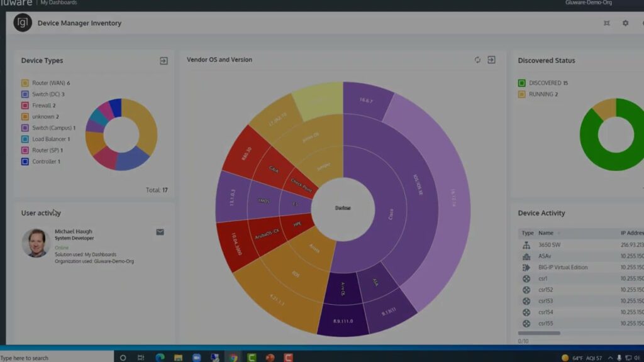This screenshot has height=362, width=644.
Task: Click the pin dashboard icon
Action: tap(607, 23)
